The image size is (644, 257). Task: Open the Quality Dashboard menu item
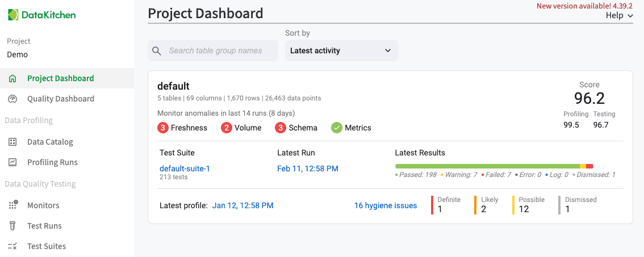point(61,99)
